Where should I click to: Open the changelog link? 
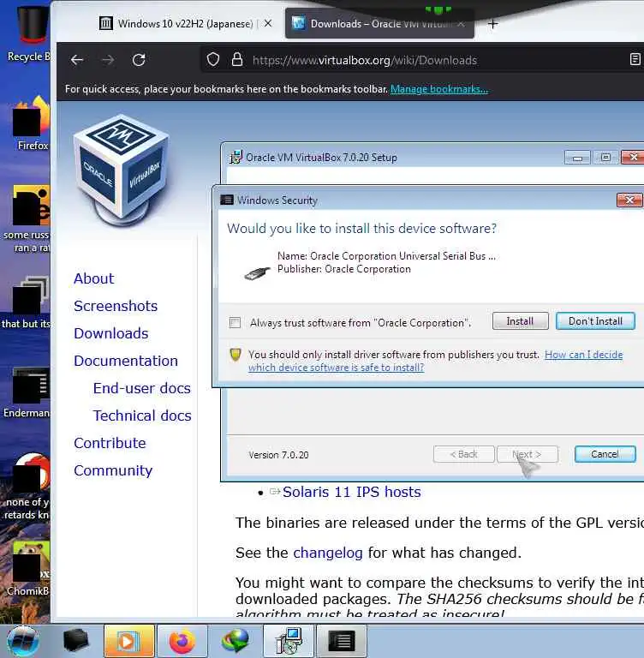click(x=328, y=553)
